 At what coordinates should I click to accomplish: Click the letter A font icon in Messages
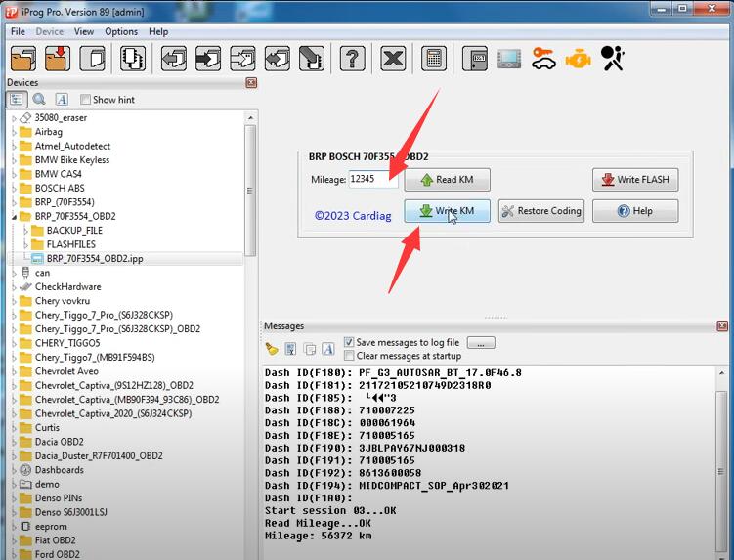coord(328,349)
